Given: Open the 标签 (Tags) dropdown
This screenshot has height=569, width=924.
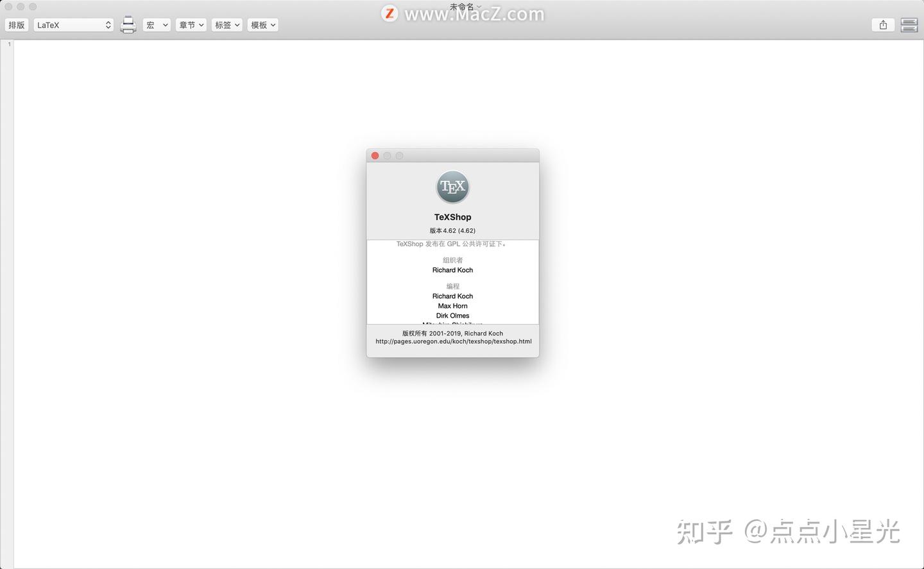Looking at the screenshot, I should click(x=227, y=24).
